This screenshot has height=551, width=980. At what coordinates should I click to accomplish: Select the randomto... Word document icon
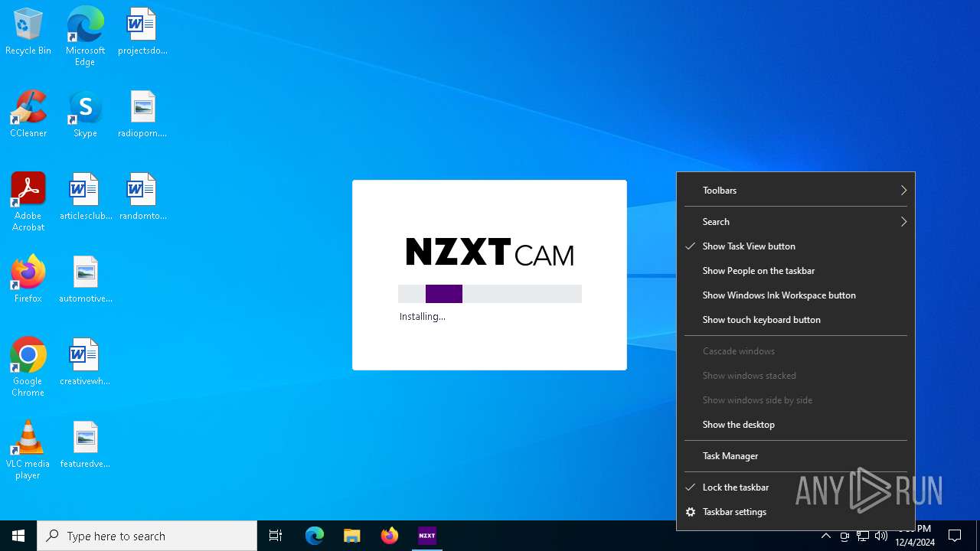click(142, 197)
